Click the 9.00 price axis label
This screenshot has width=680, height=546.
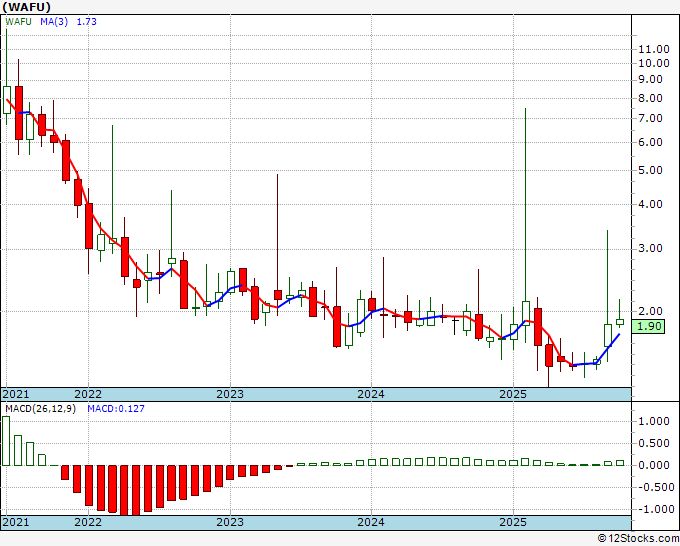650,80
